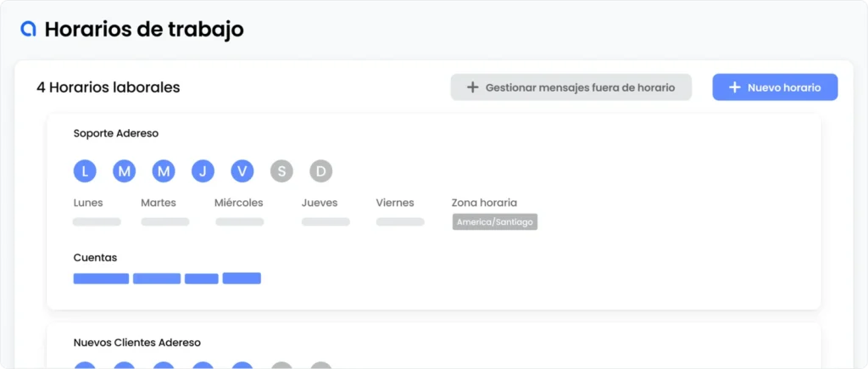This screenshot has width=868, height=369.
Task: Enable the grey S (Sábado) day circle
Action: tap(281, 171)
